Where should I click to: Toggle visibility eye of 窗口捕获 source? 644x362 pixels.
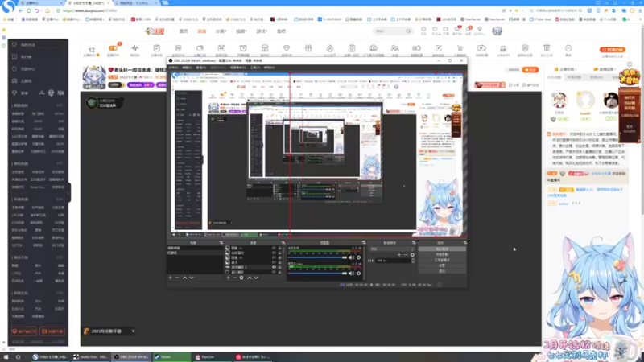(x=274, y=272)
